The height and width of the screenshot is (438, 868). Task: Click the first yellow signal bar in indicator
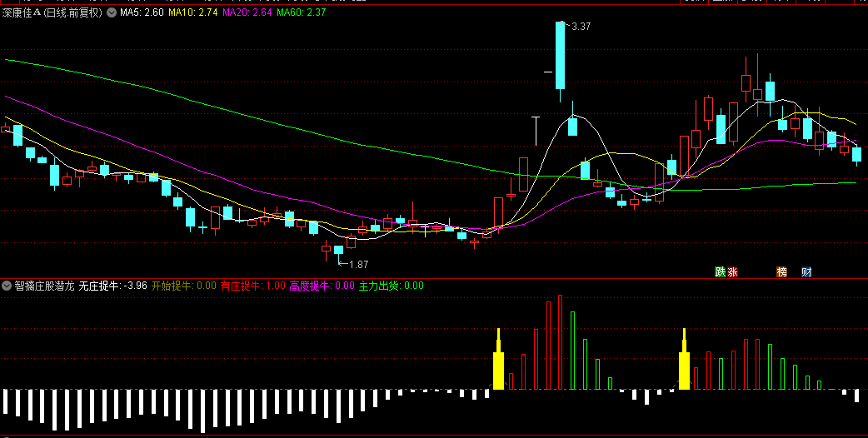[498, 360]
